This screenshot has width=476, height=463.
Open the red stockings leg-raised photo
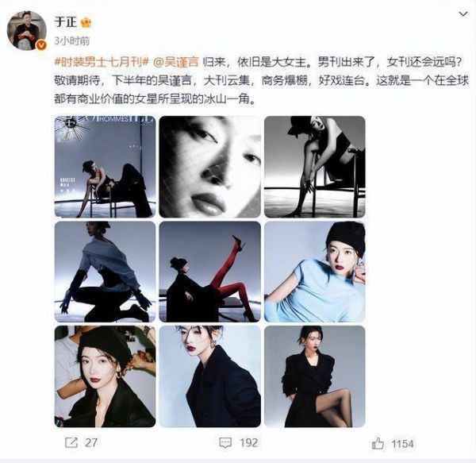[210, 272]
